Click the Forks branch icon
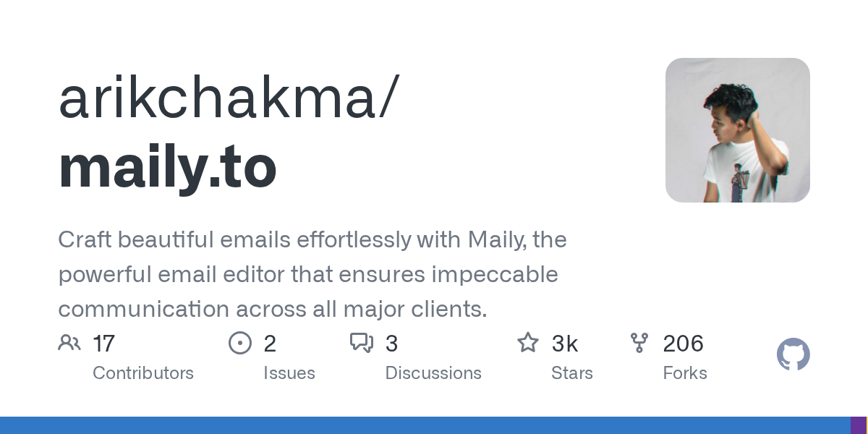Screen dimensions: 868x434 639,343
